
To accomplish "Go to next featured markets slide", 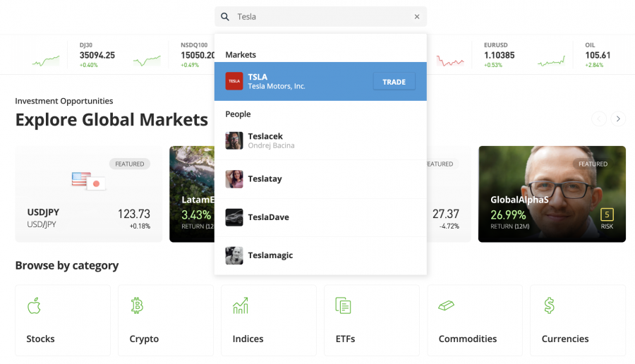I will point(618,119).
